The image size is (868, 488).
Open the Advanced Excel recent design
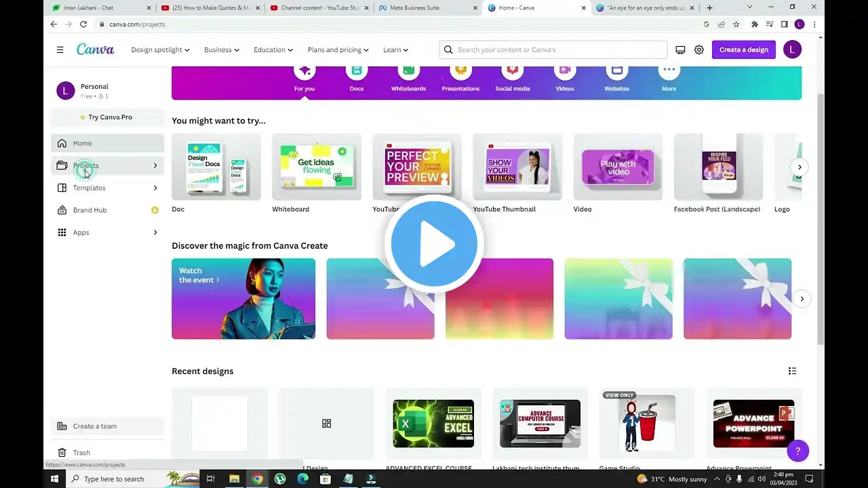click(x=433, y=424)
